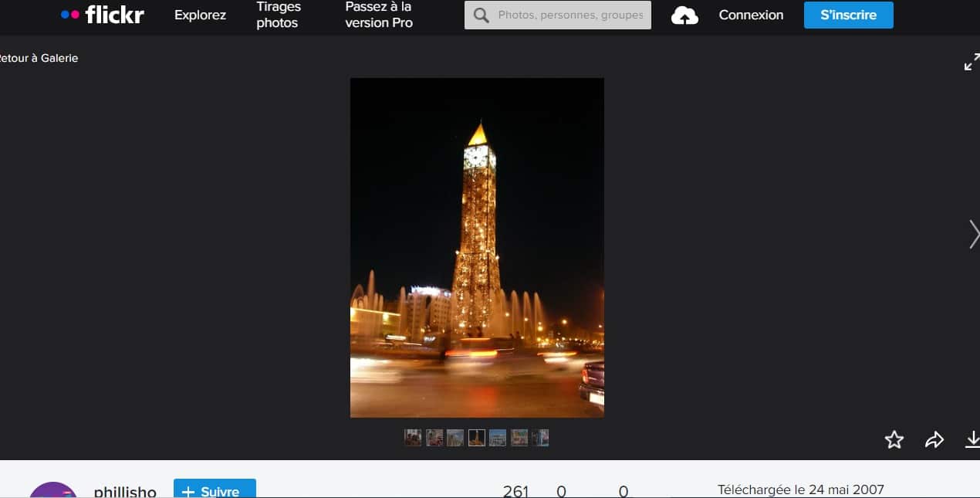Select the first thumbnail below the photo

[x=413, y=437]
